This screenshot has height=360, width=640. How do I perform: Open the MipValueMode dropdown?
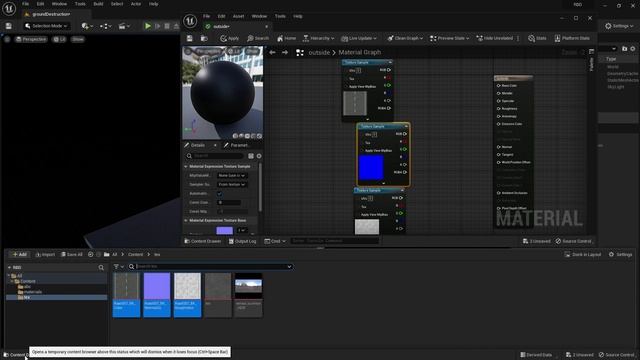[231, 176]
